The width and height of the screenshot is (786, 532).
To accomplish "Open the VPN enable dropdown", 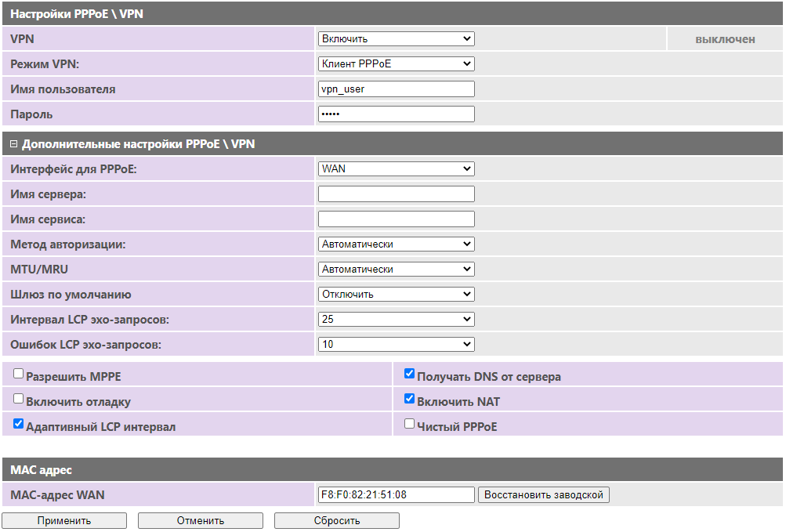I will (396, 38).
